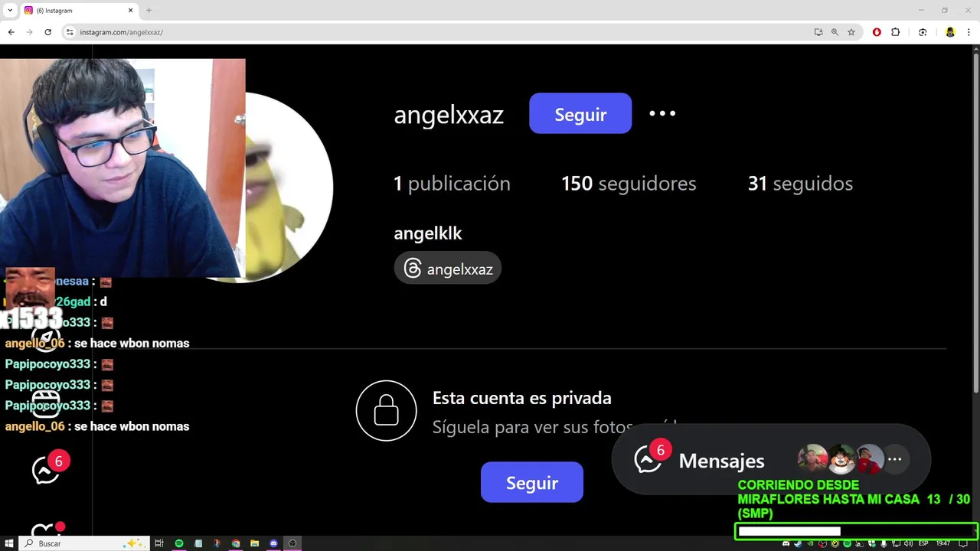The width and height of the screenshot is (980, 551).
Task: Open a new browser tab
Action: pyautogui.click(x=149, y=11)
